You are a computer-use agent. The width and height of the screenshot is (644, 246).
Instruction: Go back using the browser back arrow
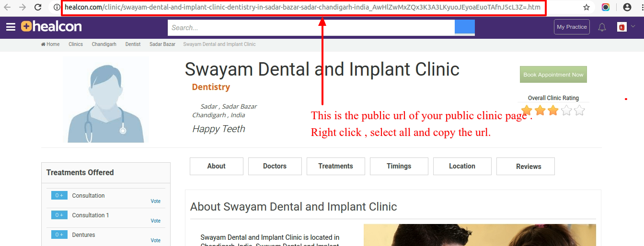pos(7,8)
